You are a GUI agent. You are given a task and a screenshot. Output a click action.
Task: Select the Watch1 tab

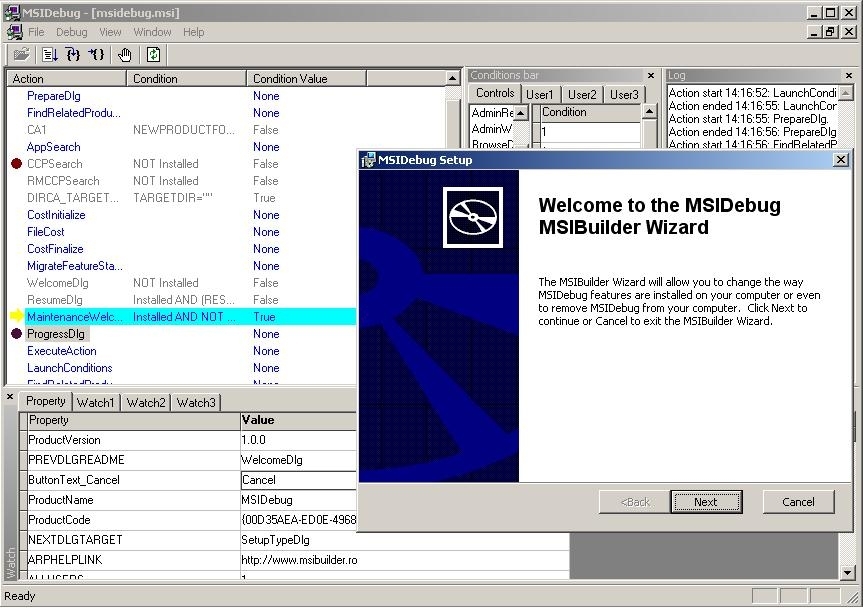[x=95, y=403]
